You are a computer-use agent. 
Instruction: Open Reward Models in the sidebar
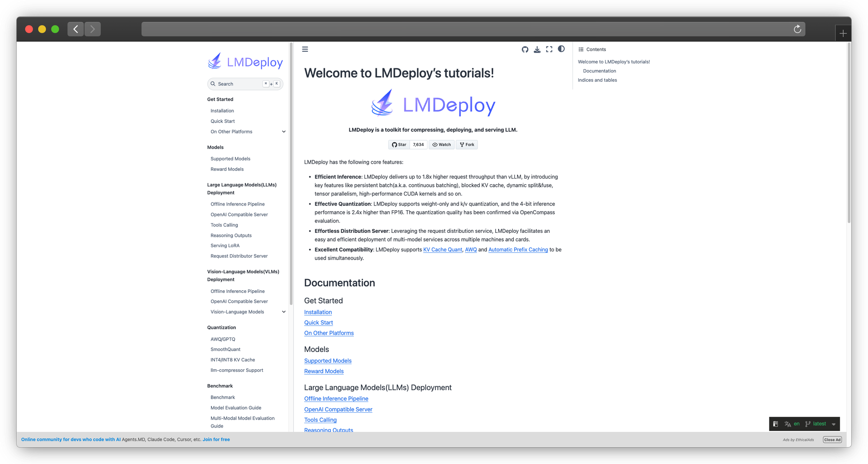[x=227, y=169]
